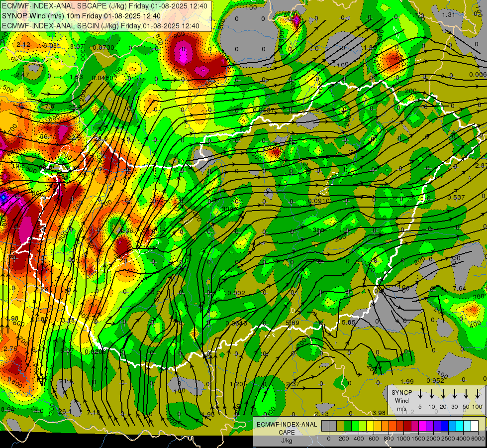Click the 0.952 value on the map
Viewport: 487px width, 448px height.
[x=435, y=381]
